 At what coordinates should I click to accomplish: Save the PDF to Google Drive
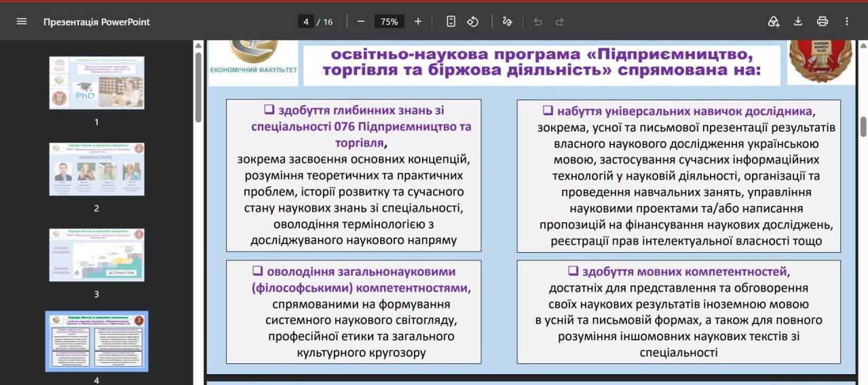coord(774,22)
